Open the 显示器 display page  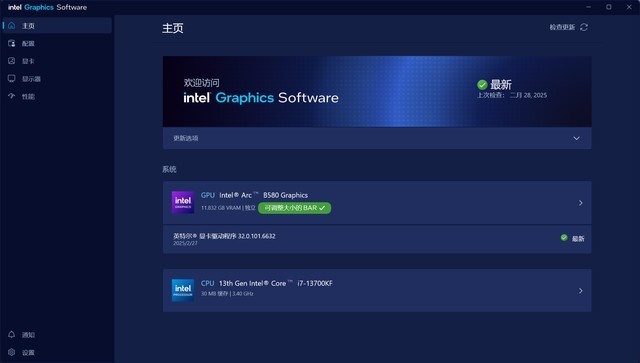pos(57,78)
